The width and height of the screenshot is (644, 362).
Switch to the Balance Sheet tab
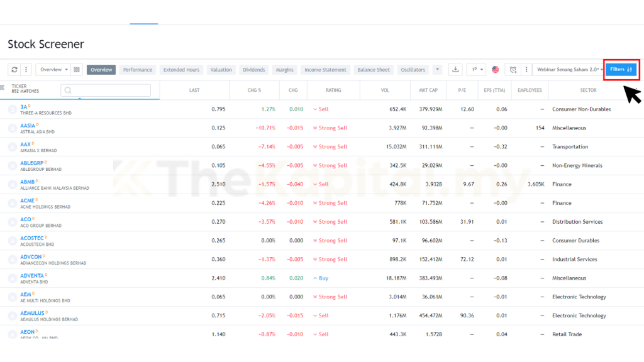click(x=374, y=70)
